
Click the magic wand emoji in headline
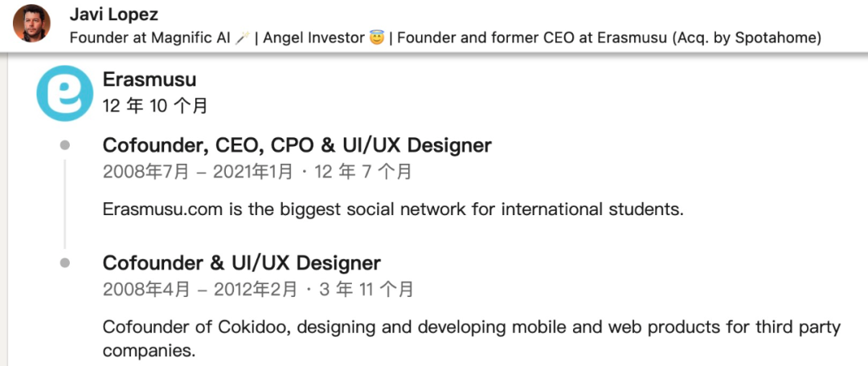(x=241, y=39)
